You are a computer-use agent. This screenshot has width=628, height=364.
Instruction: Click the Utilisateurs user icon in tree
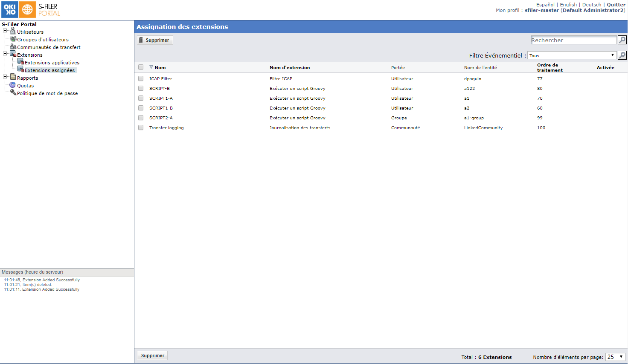point(13,31)
